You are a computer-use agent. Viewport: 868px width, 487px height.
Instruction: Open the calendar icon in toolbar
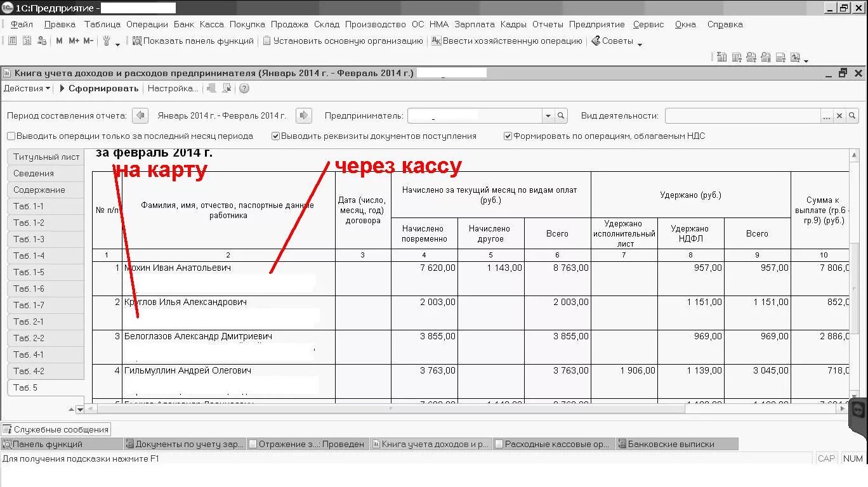[x=27, y=41]
